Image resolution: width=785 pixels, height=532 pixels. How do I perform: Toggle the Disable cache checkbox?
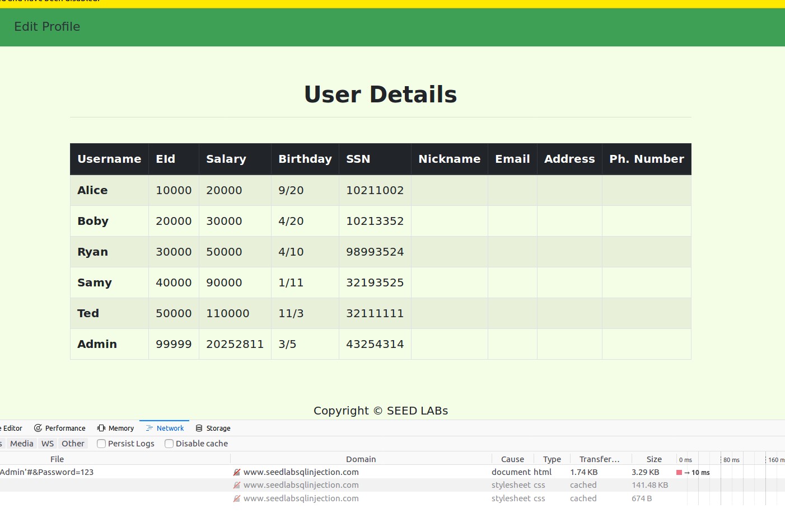(x=169, y=444)
